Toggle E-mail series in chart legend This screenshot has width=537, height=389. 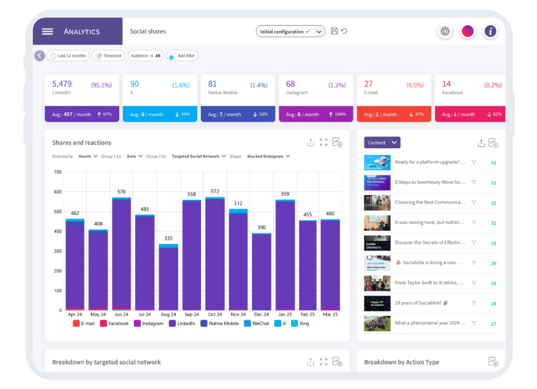(x=84, y=323)
